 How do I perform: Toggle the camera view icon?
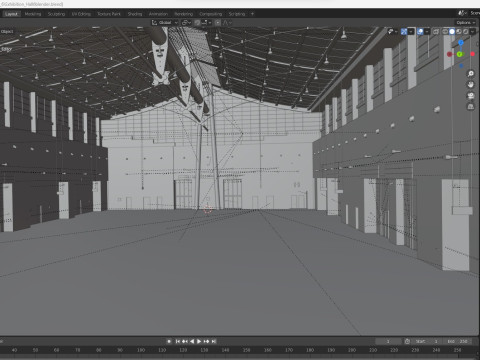pyautogui.click(x=470, y=96)
